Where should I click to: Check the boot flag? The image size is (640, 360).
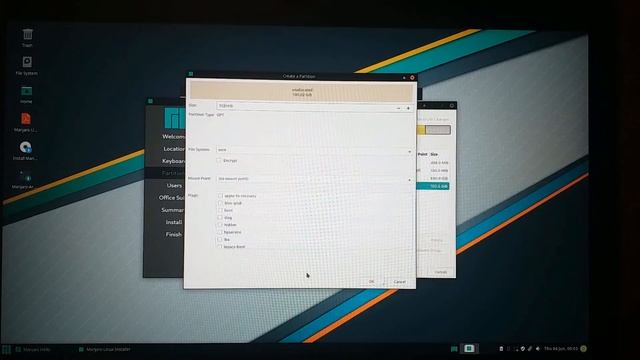pos(220,210)
